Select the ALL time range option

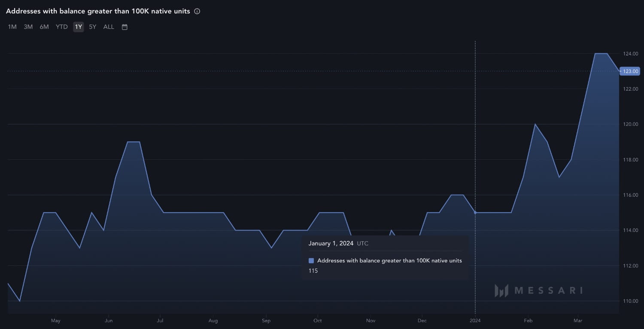pyautogui.click(x=108, y=27)
